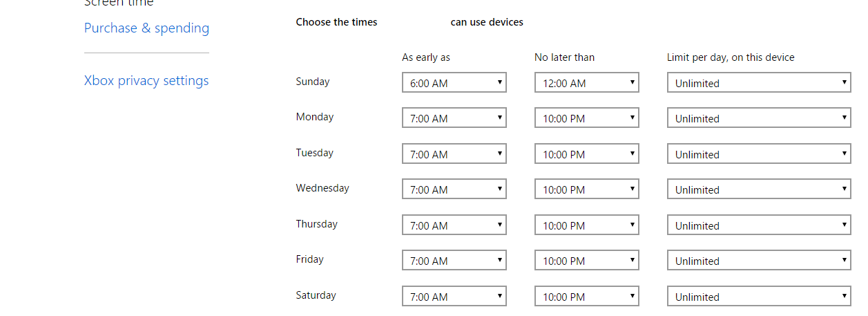Open Friday 'As early as' time dropdown

pos(454,260)
